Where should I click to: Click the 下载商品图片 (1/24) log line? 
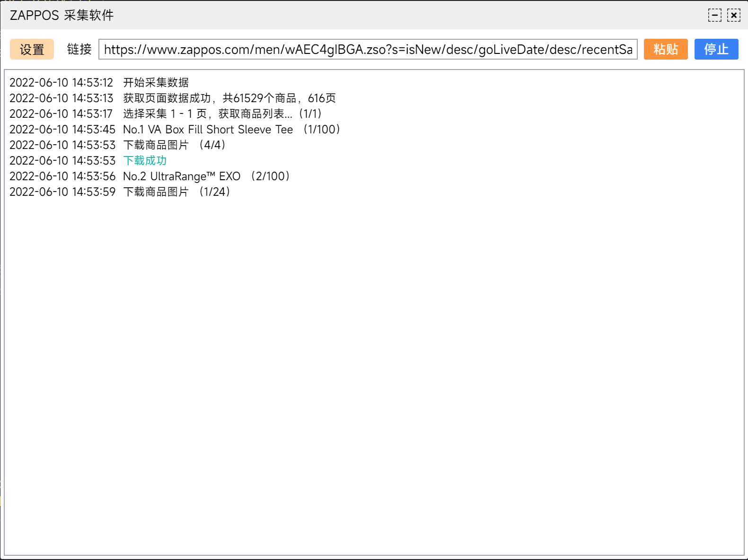[x=176, y=192]
